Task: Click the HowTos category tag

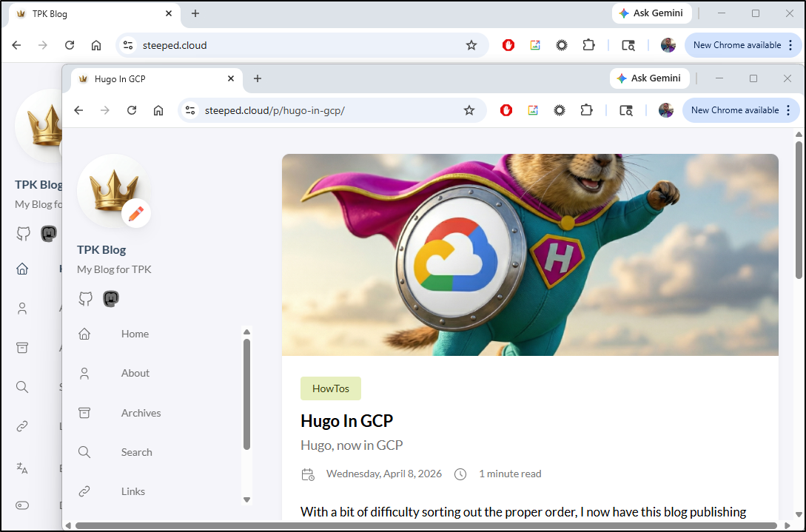Action: click(330, 388)
